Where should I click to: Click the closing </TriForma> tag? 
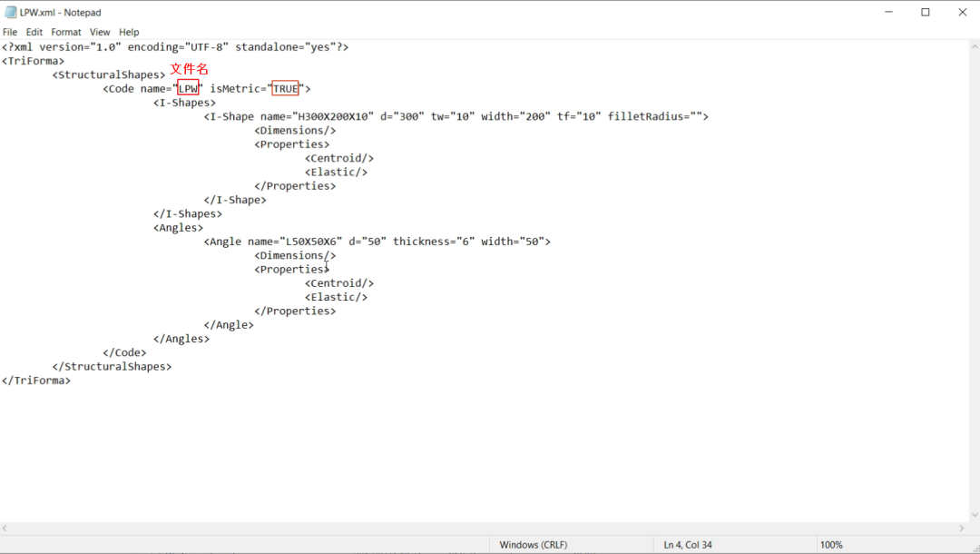tap(36, 381)
